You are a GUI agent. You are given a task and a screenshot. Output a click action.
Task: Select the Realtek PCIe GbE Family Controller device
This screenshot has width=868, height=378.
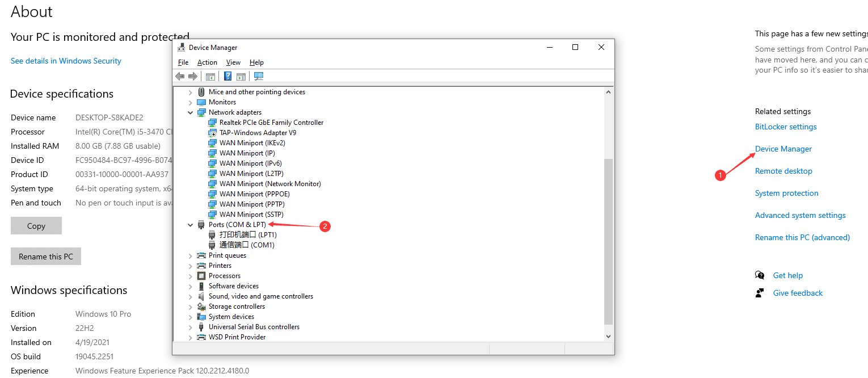[x=271, y=123]
